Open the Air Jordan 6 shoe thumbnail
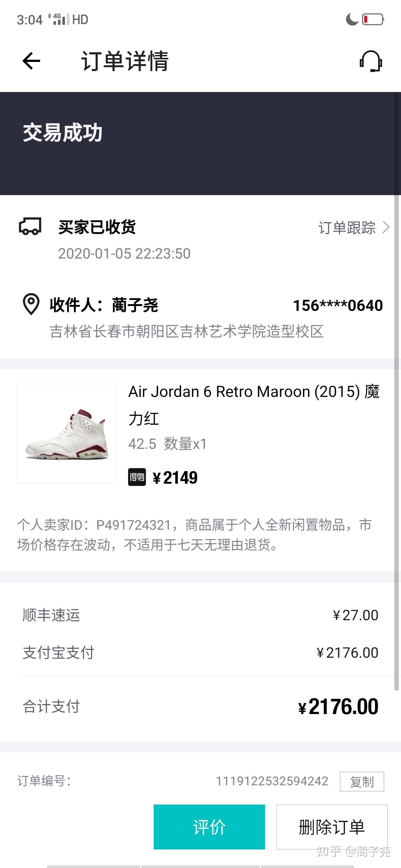This screenshot has height=868, width=401. click(x=67, y=434)
